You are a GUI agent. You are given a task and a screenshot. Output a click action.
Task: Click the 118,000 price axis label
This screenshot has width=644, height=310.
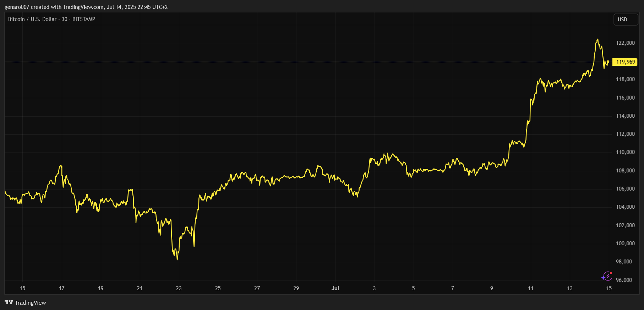[625, 79]
